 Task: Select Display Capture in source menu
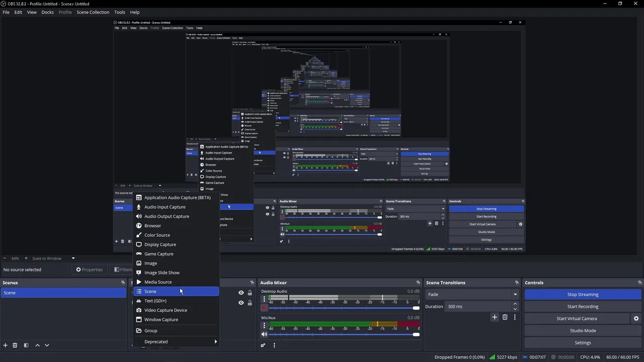(x=176, y=244)
